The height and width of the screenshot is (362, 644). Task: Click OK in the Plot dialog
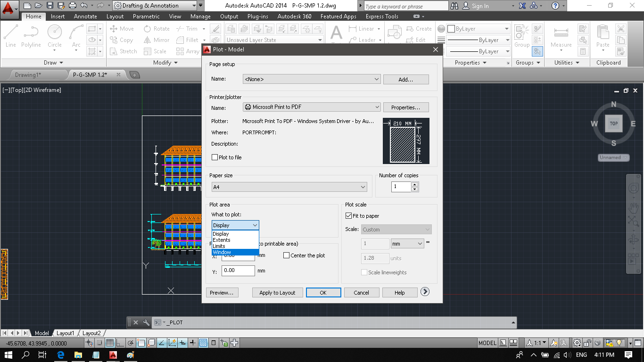pyautogui.click(x=323, y=293)
